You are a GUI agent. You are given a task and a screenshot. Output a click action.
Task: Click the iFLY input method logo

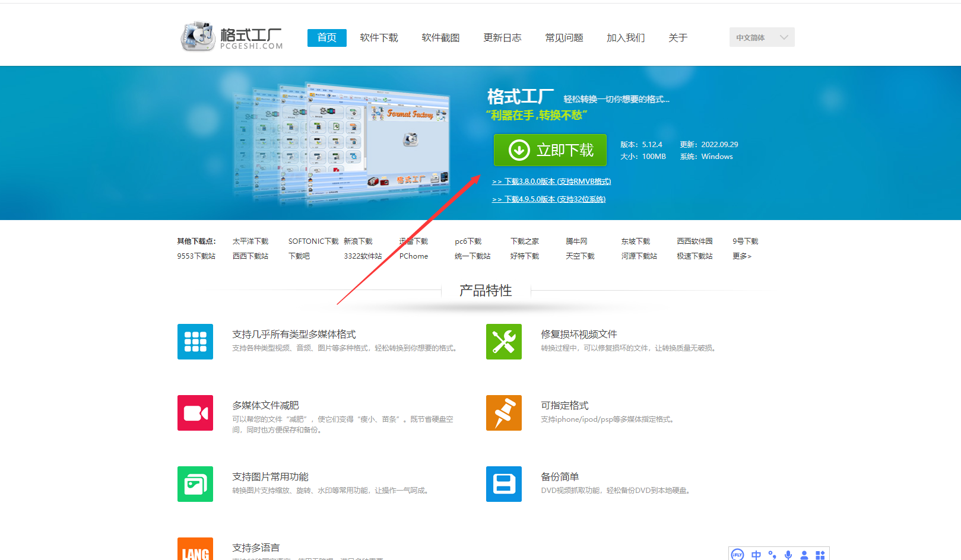(737, 555)
